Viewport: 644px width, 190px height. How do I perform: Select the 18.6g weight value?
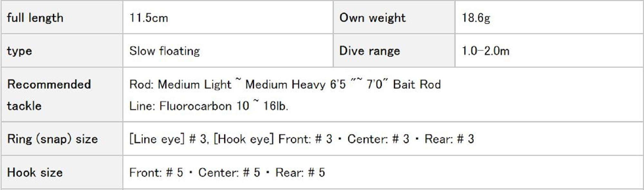point(476,18)
